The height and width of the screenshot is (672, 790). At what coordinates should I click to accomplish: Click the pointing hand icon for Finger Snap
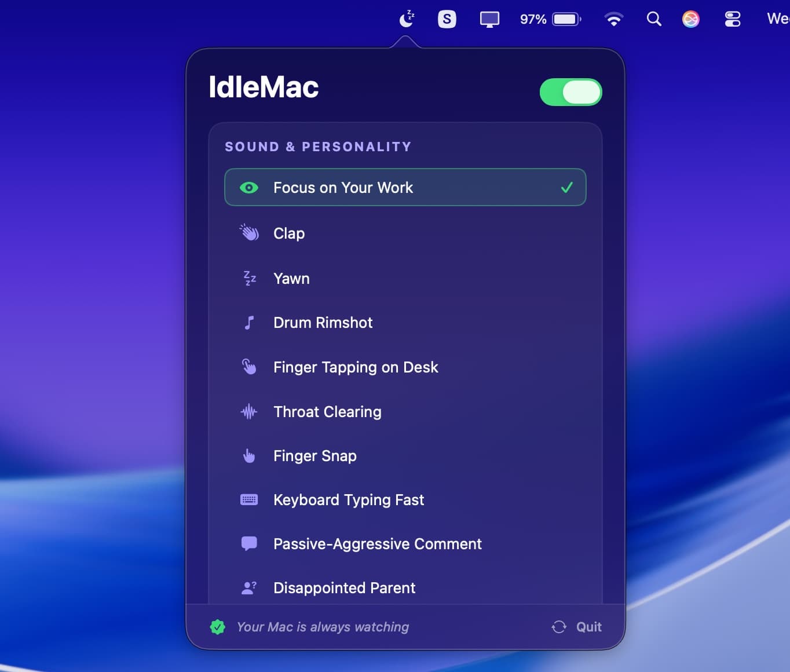pos(249,456)
